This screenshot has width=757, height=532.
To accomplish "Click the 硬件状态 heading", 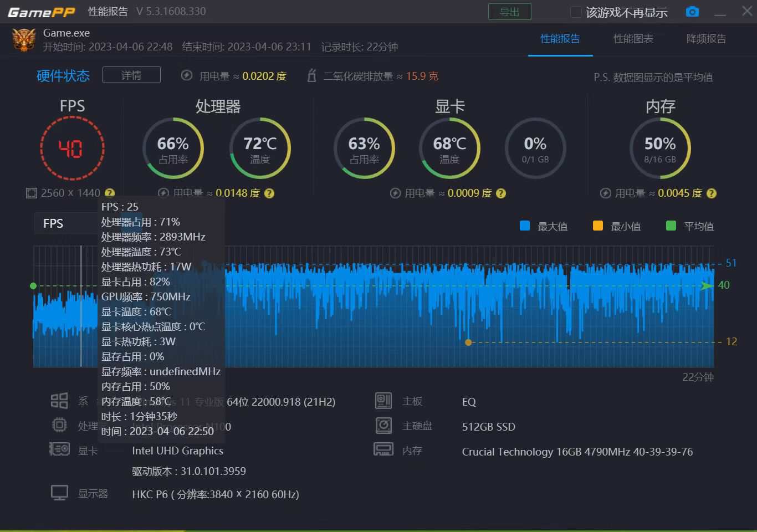I will [x=63, y=75].
